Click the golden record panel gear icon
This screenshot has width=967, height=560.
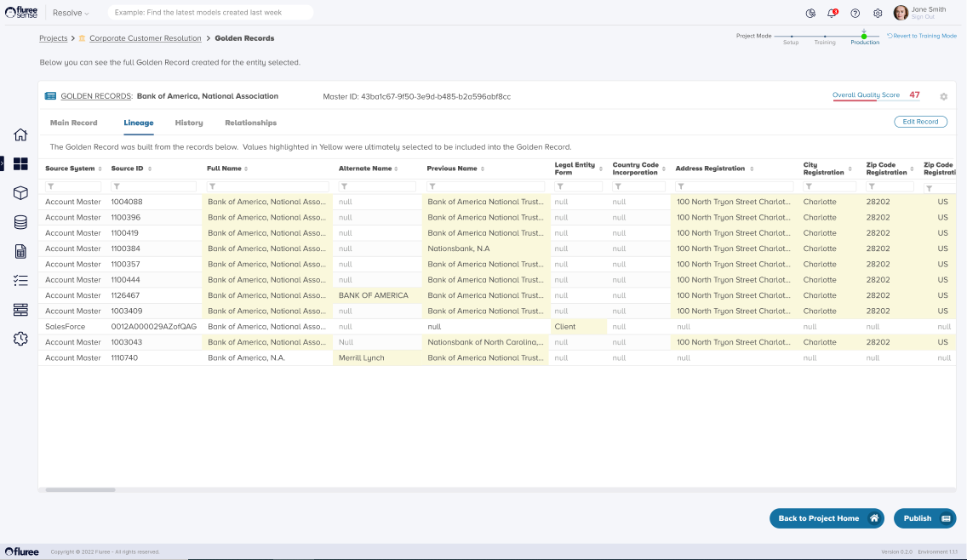[943, 97]
